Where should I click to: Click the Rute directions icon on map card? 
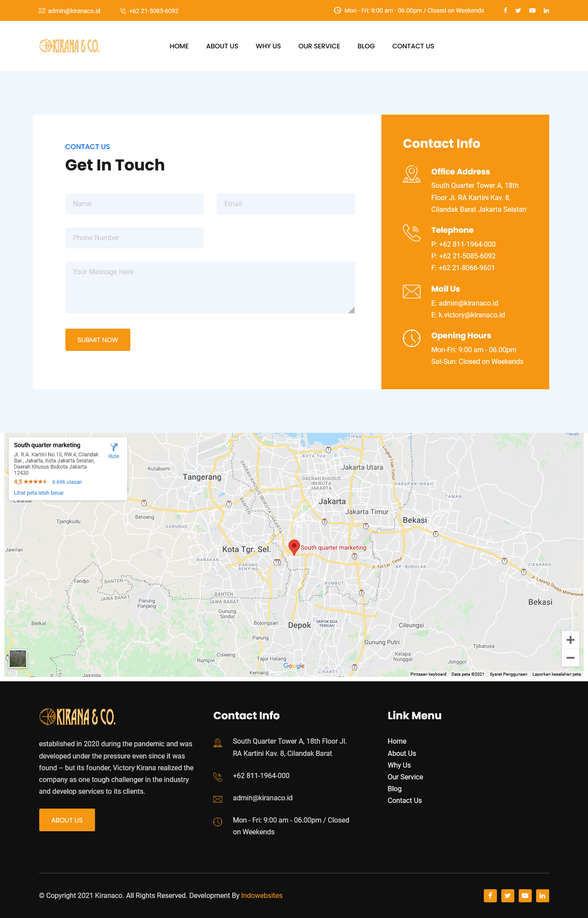pyautogui.click(x=114, y=447)
